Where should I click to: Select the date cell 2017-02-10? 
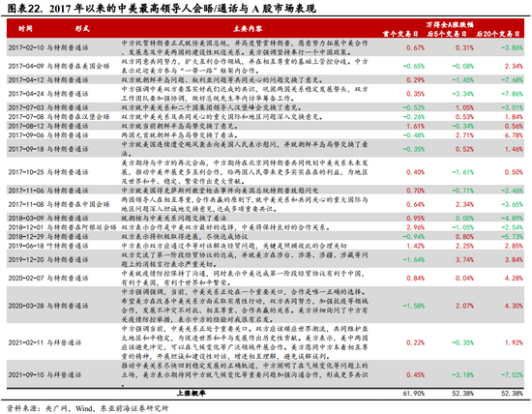[x=26, y=47]
